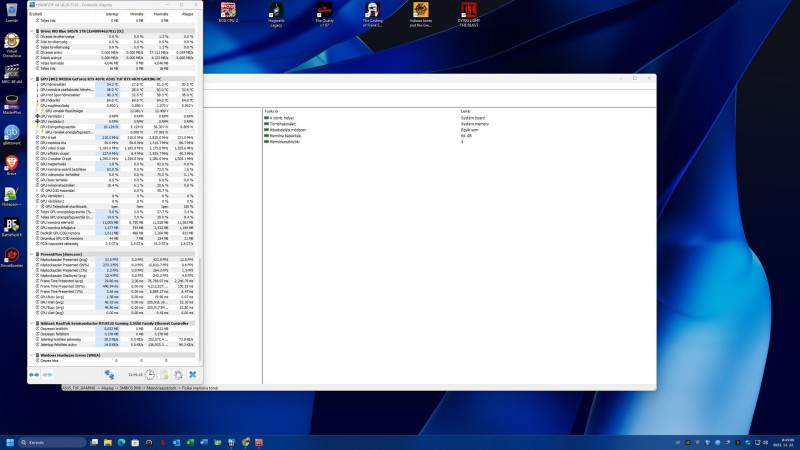Collapse the GPU NVIDIA GeForce RTX 4070 section
This screenshot has width=800, height=450.
coord(34,77)
